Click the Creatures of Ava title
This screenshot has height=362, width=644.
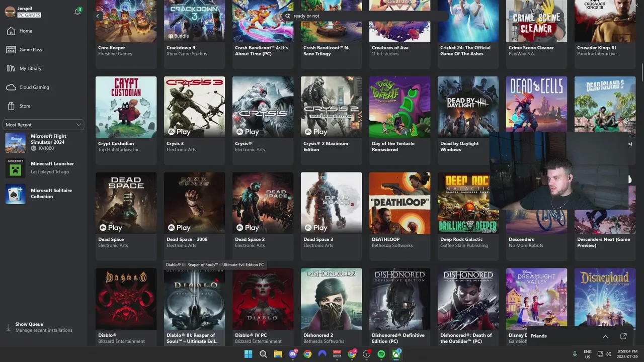390,48
